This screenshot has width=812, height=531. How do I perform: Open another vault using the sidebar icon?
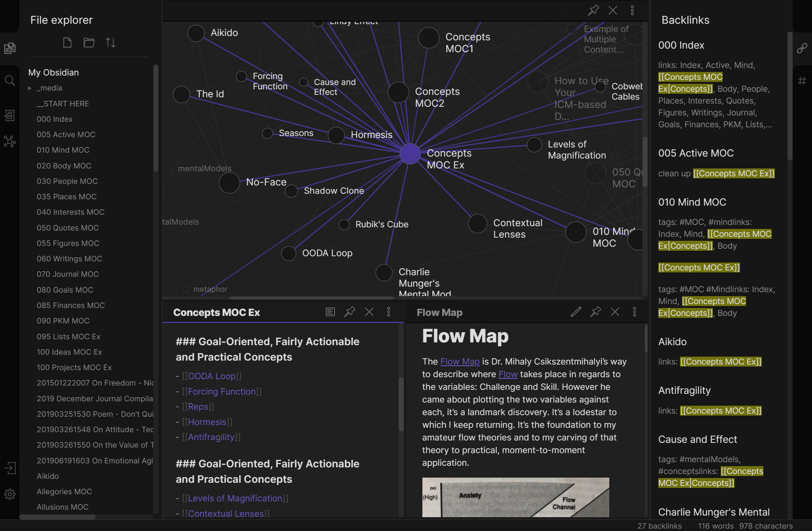[10, 468]
